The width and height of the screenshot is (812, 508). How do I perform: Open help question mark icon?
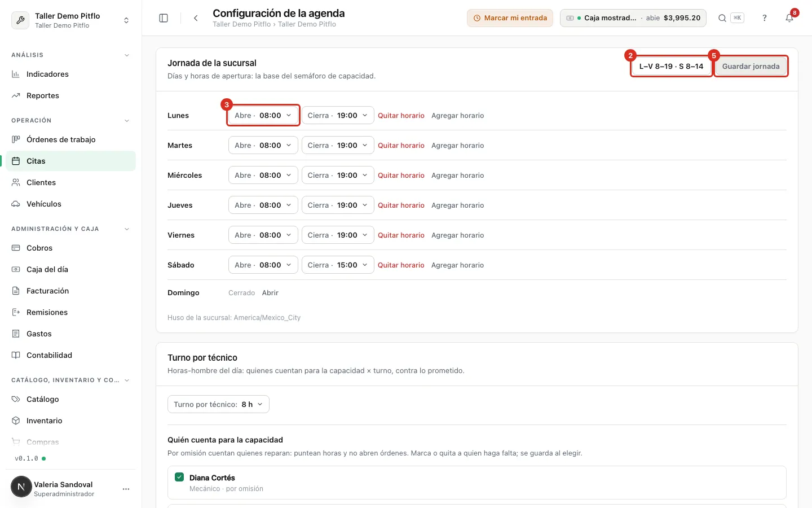point(765,18)
